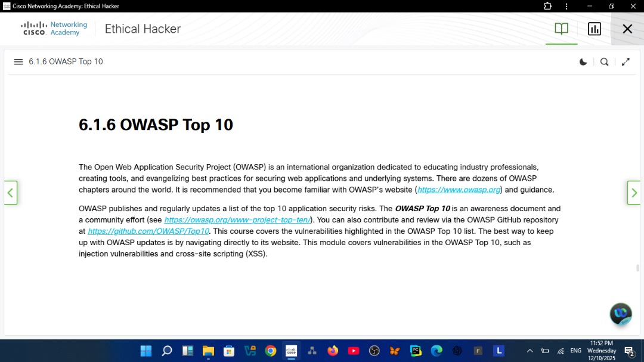Open YouTube from the taskbar

coord(353,351)
